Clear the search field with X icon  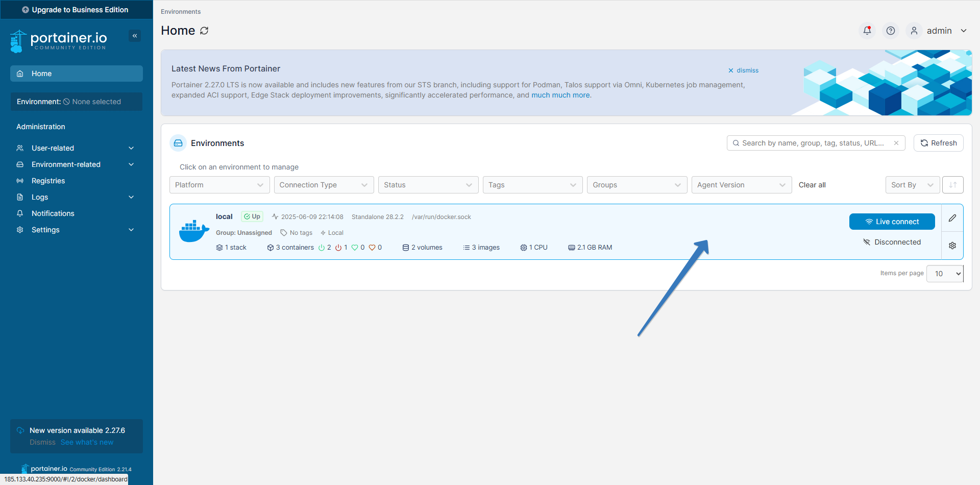896,143
